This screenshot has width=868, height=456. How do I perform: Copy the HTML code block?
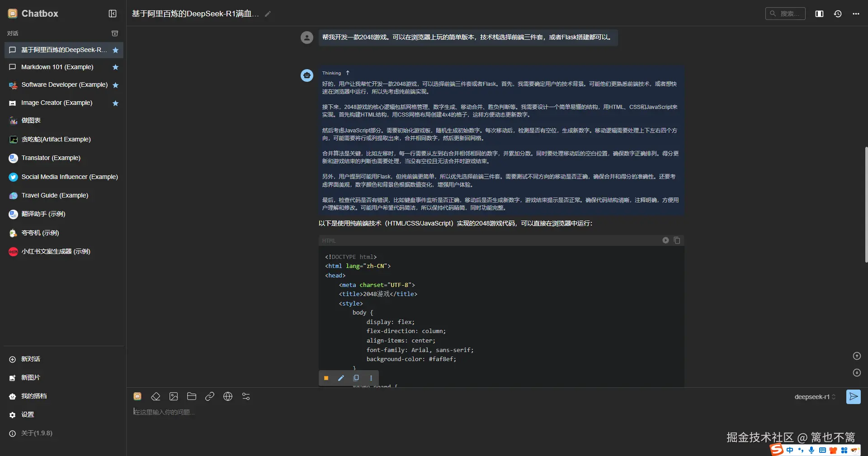tap(677, 240)
